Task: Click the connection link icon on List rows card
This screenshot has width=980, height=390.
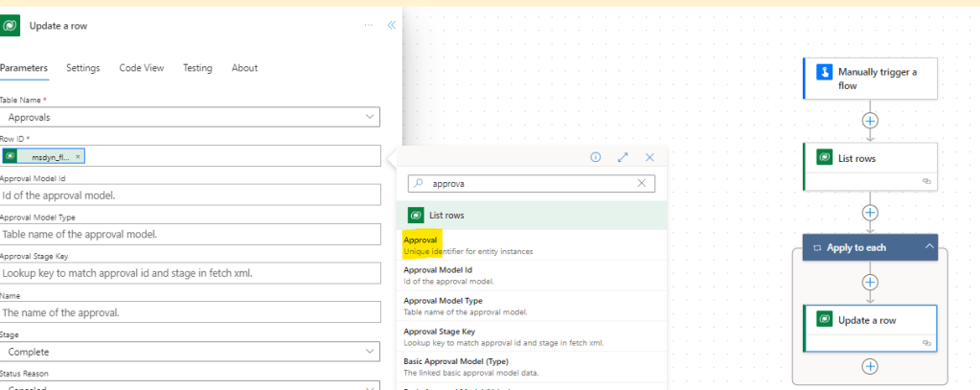Action: click(927, 181)
